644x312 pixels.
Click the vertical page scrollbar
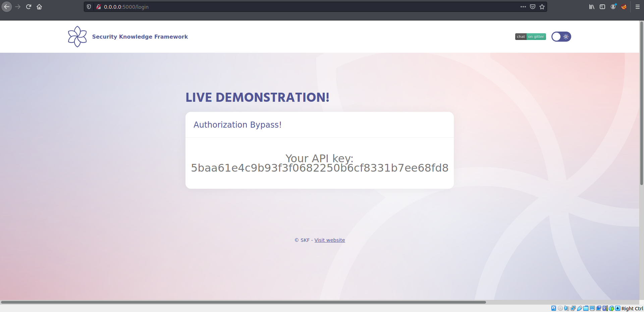[641, 101]
